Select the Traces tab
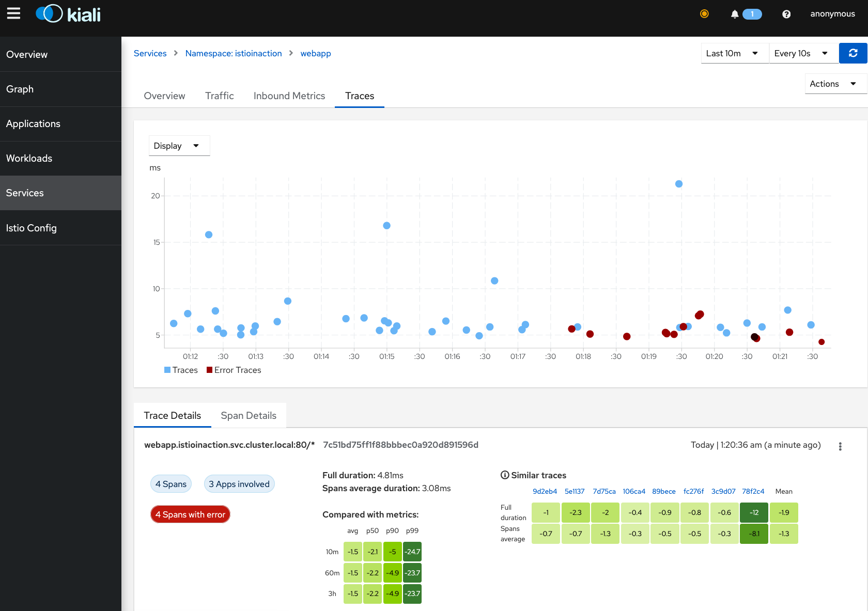The height and width of the screenshot is (611, 868). [360, 96]
